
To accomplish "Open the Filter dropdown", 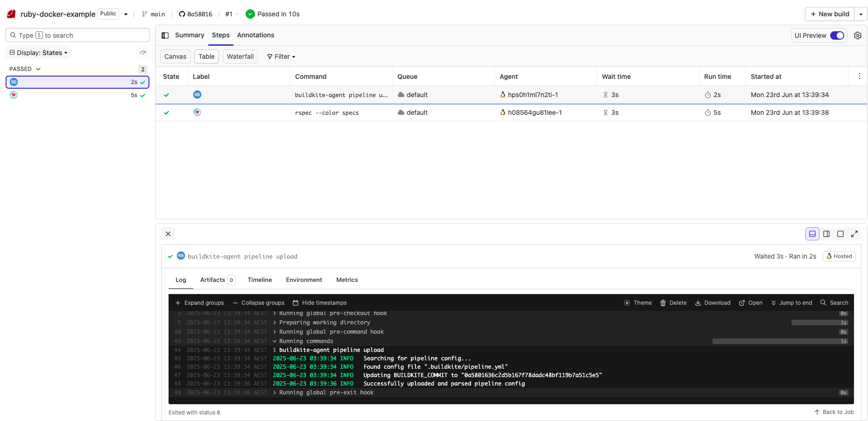I will [281, 56].
